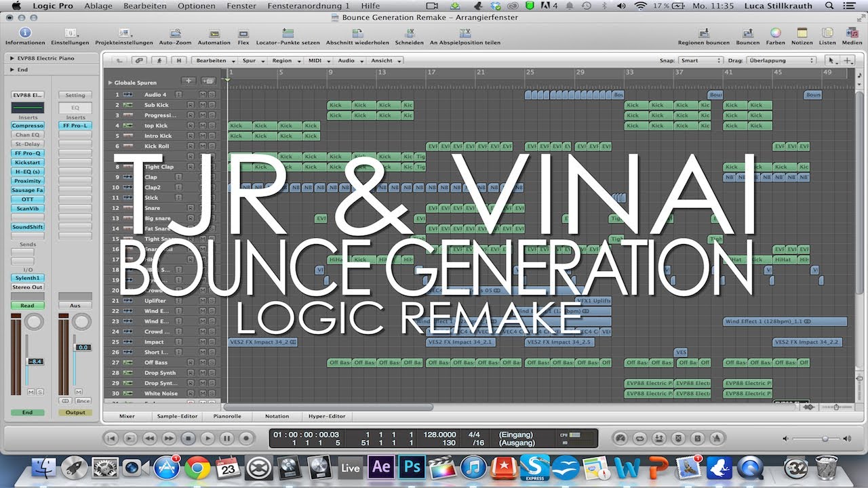
Task: Click Abschnitt wiederholen icon
Action: coord(357,33)
